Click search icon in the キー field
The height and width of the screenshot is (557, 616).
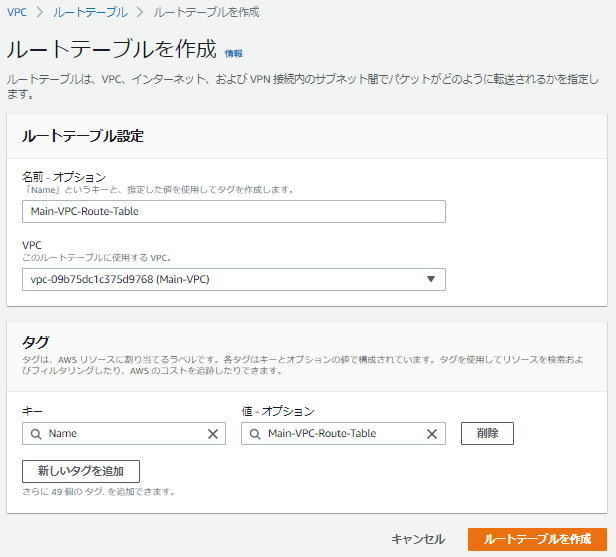[x=36, y=434]
